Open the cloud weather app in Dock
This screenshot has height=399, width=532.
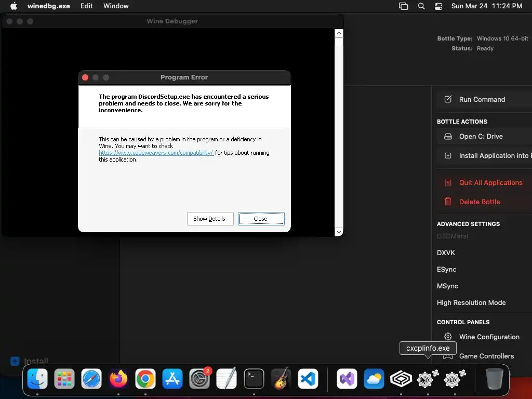pyautogui.click(x=374, y=379)
